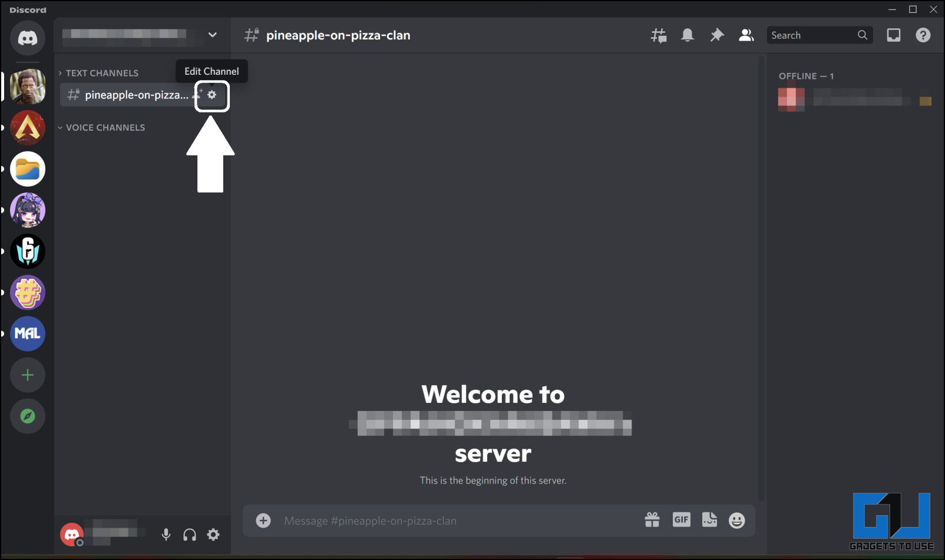The width and height of the screenshot is (945, 560).
Task: Click the message input box
Action: pos(460,521)
